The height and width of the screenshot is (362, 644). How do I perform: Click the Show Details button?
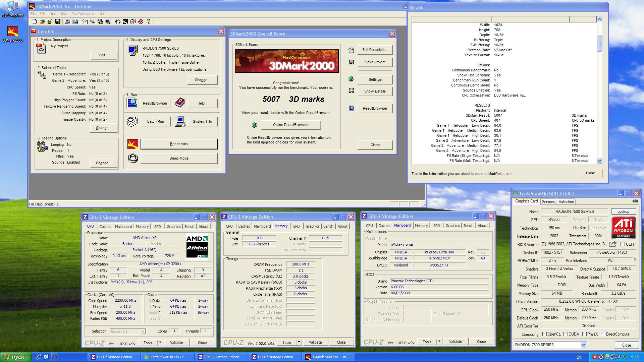pyautogui.click(x=375, y=91)
